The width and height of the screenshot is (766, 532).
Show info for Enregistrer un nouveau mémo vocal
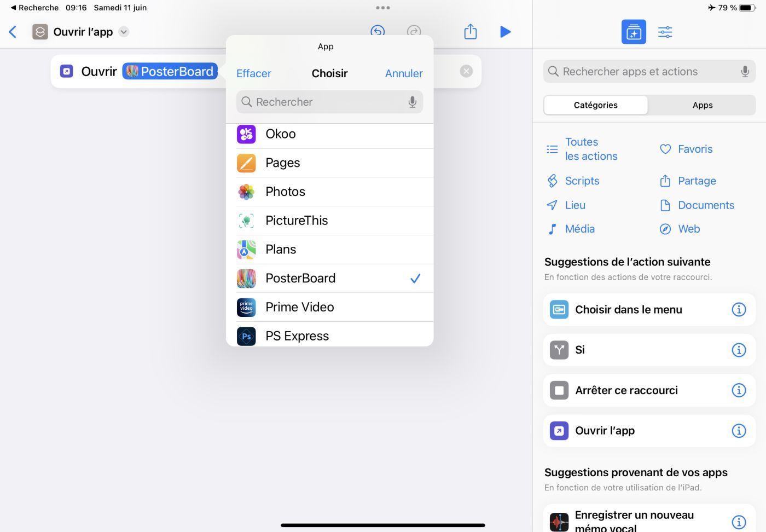click(739, 522)
